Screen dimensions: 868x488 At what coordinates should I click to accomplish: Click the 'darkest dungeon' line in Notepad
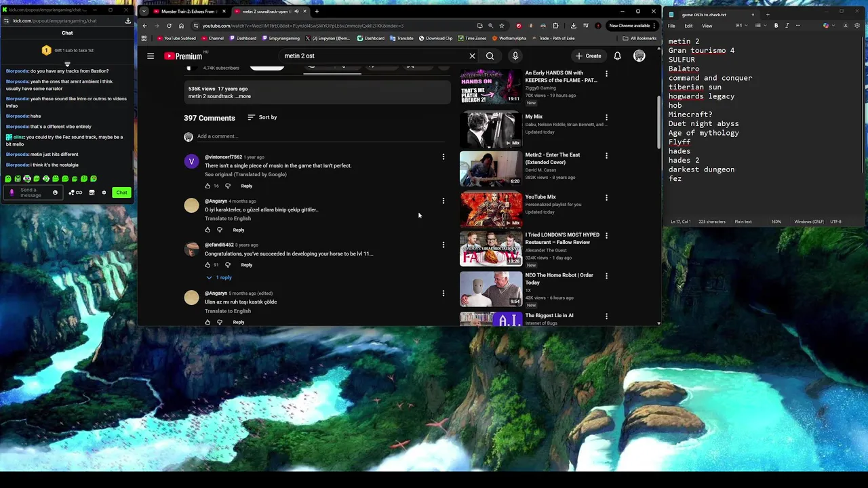pos(701,169)
